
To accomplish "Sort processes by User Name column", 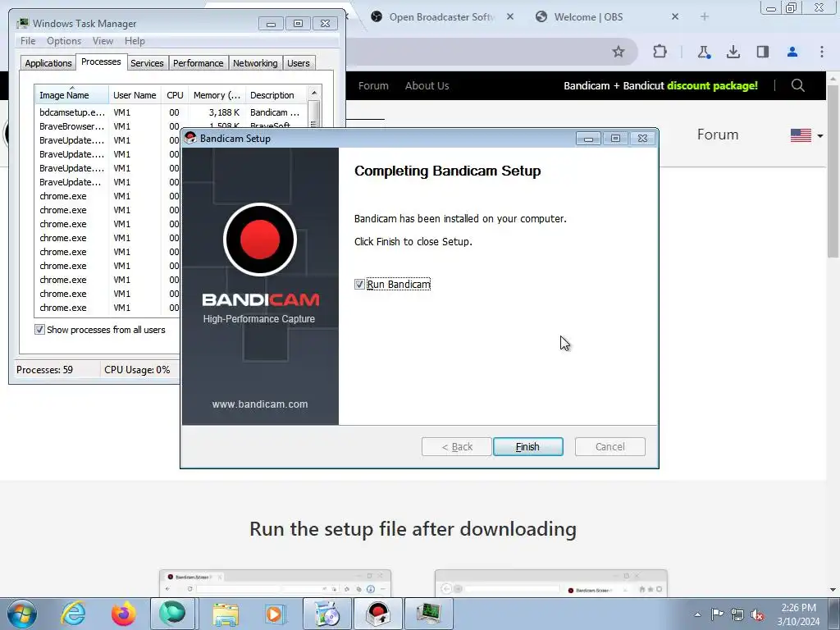I will [x=135, y=95].
